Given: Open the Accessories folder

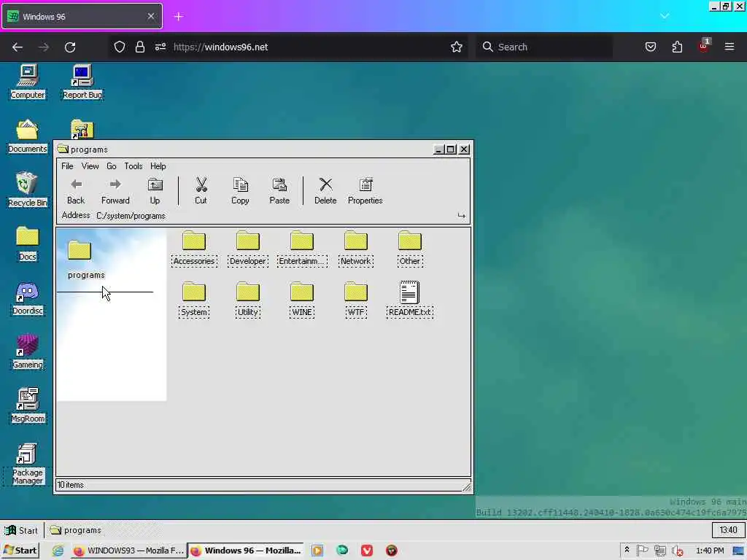Looking at the screenshot, I should pos(194,249).
